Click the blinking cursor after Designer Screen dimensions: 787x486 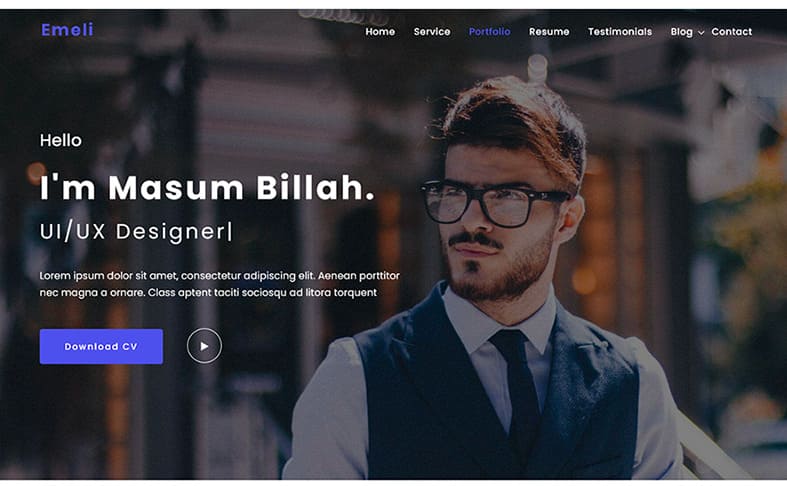(230, 231)
